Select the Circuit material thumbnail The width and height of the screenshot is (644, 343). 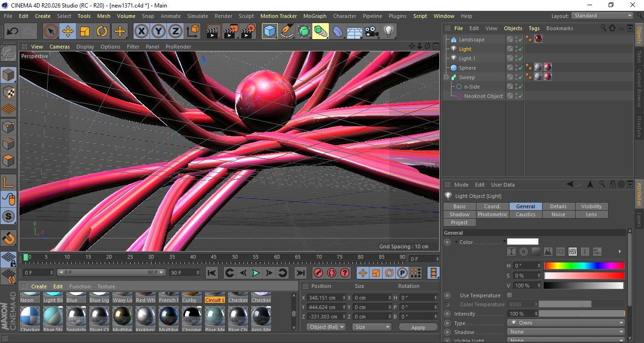(x=215, y=297)
